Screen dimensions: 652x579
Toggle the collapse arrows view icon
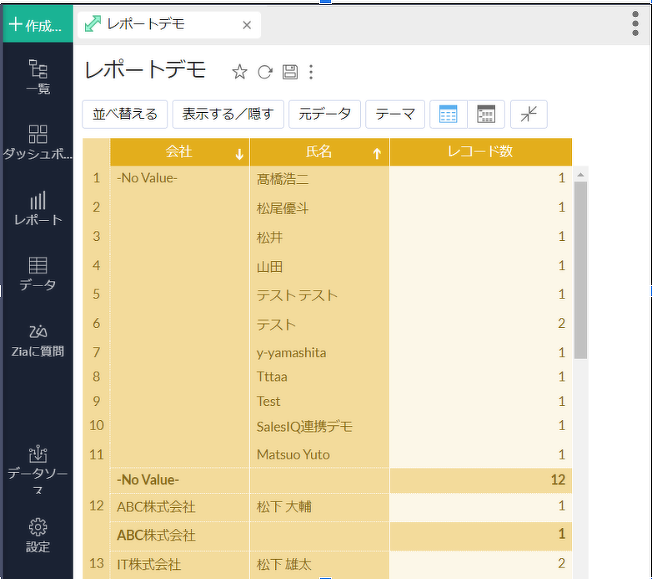pos(528,114)
